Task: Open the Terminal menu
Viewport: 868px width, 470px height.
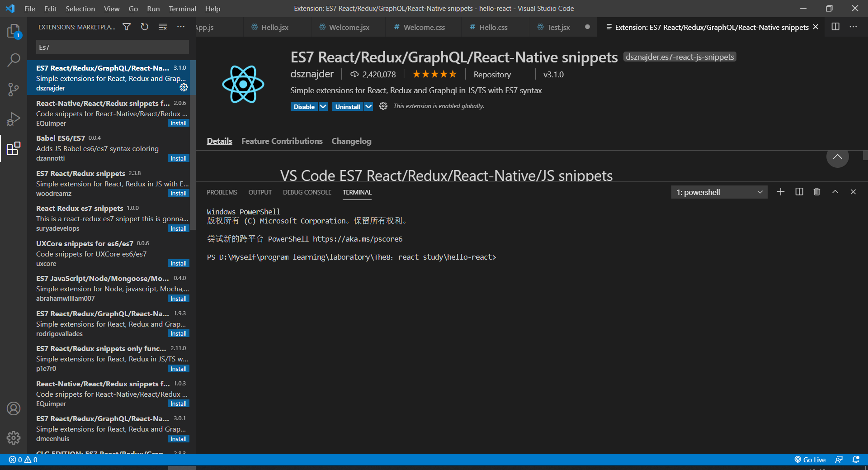Action: tap(182, 9)
